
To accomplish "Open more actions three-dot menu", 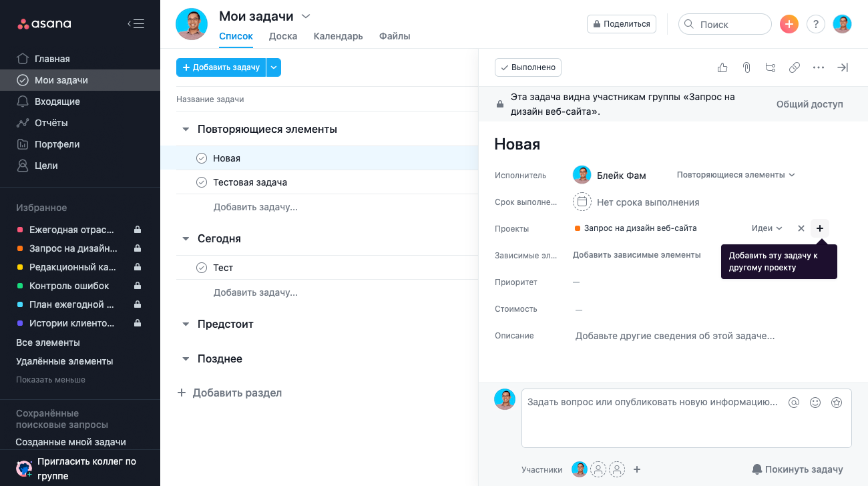I will click(819, 67).
